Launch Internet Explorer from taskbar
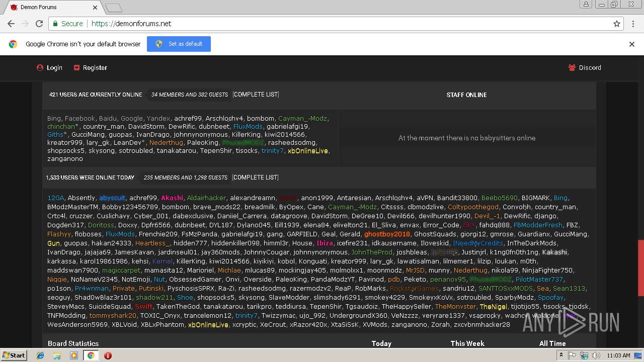644x362 pixels. click(40, 355)
